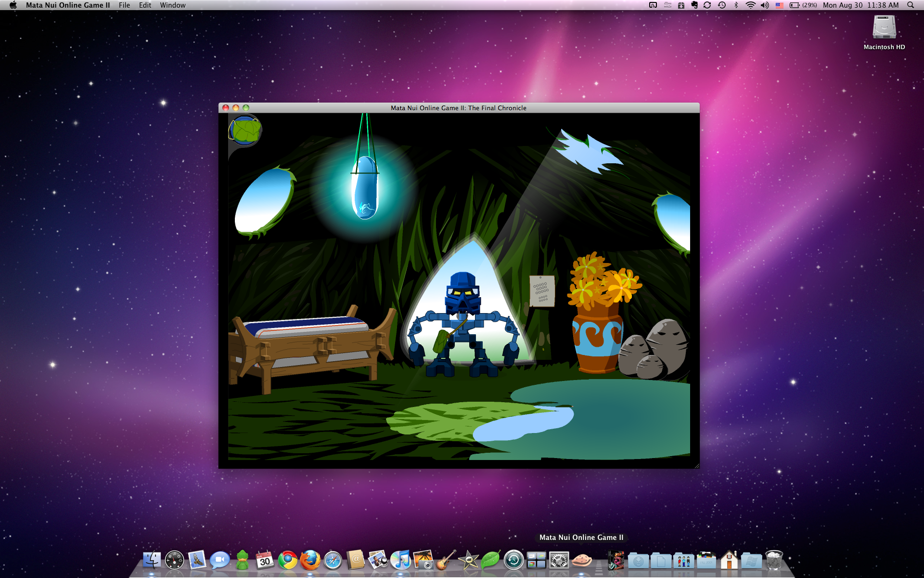Launch Google Chrome from the Dock
Image resolution: width=924 pixels, height=578 pixels.
click(x=287, y=560)
